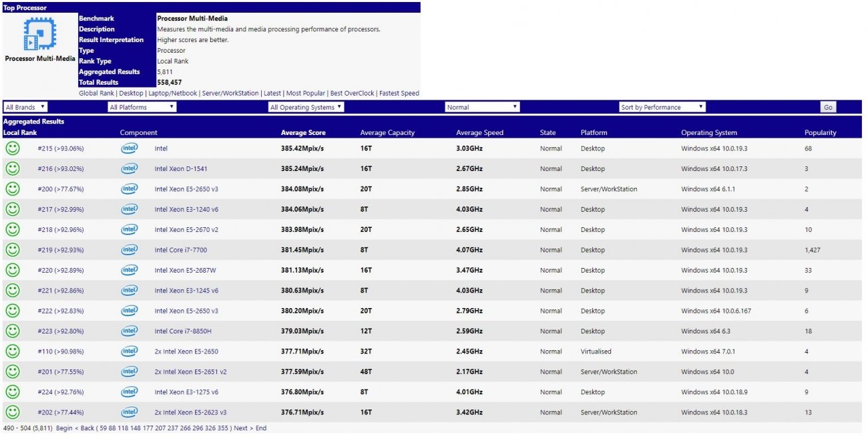Open the Intel Xeon D-1541 component link

[182, 169]
